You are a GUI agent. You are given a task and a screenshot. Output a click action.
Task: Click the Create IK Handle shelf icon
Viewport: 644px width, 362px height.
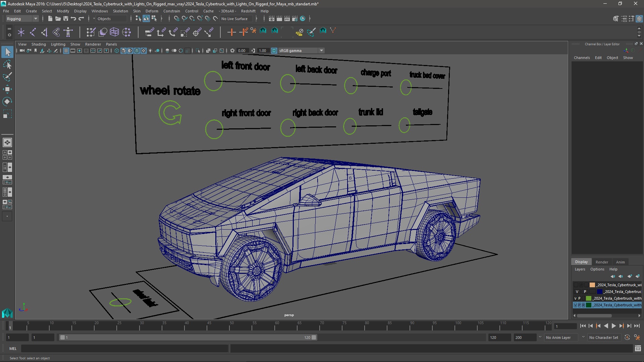click(44, 32)
